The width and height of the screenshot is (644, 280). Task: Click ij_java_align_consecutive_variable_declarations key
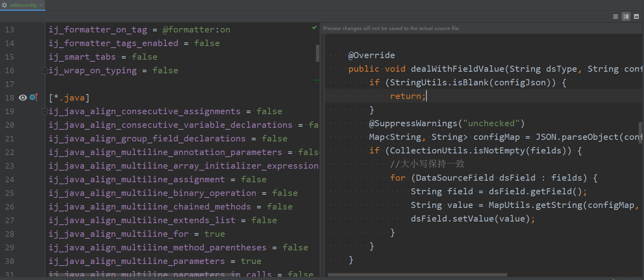(x=171, y=125)
